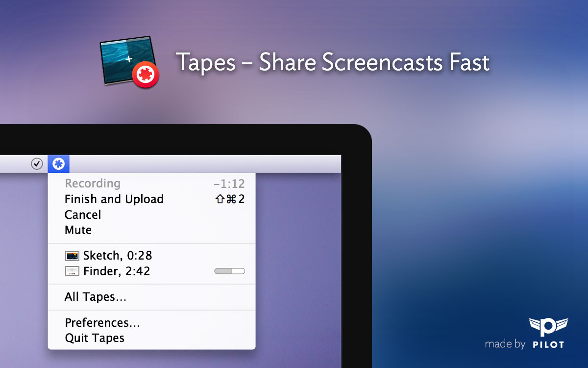Open the Sketch, 0:28 tape
Viewport: 588px width, 368px height.
pos(151,256)
